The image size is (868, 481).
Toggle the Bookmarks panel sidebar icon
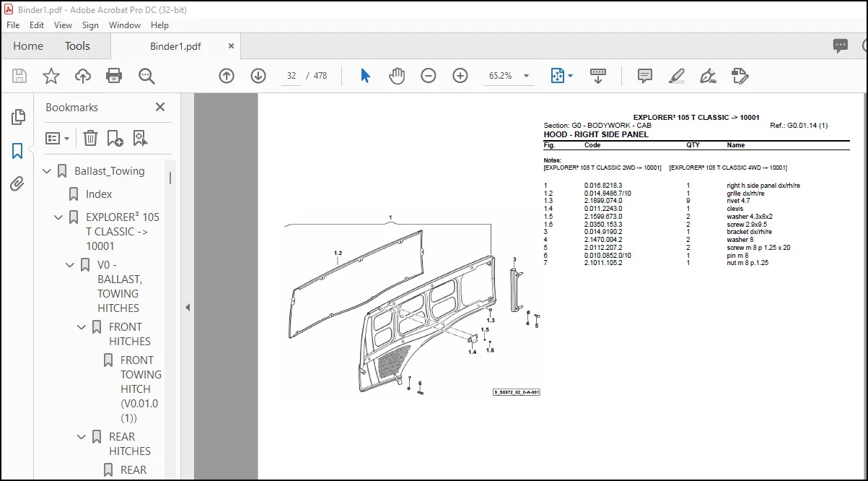point(18,151)
